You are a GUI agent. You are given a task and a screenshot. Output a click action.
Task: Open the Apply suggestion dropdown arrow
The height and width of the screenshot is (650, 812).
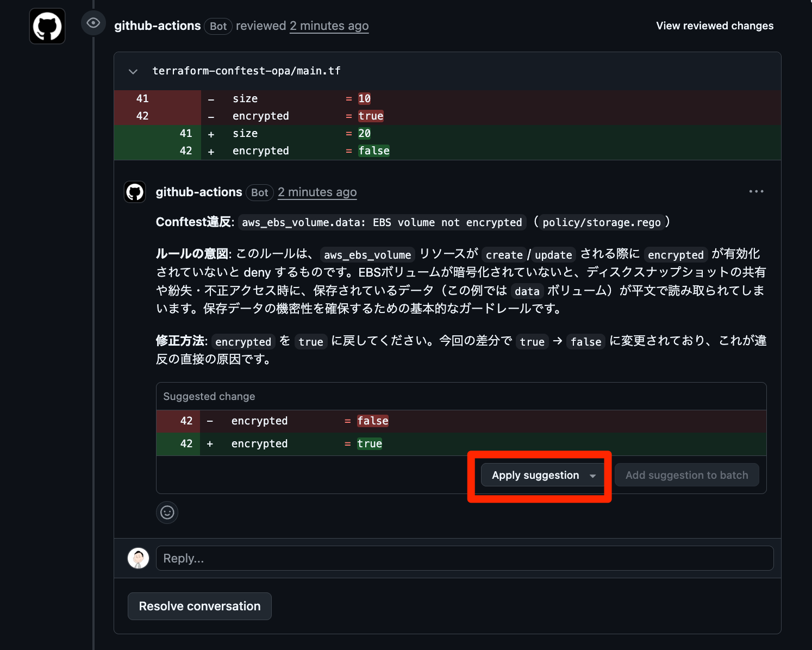click(592, 476)
